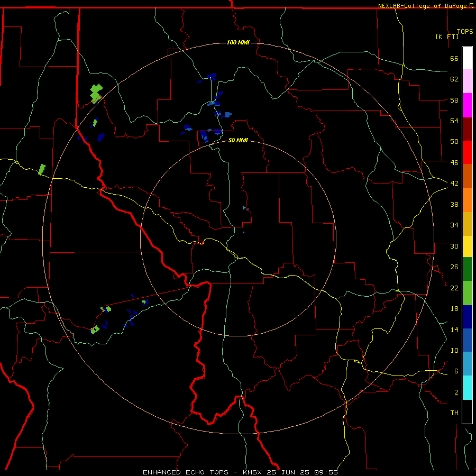Click the "14" legend scale value
Viewport: 476px width, 476px height.
(454, 329)
